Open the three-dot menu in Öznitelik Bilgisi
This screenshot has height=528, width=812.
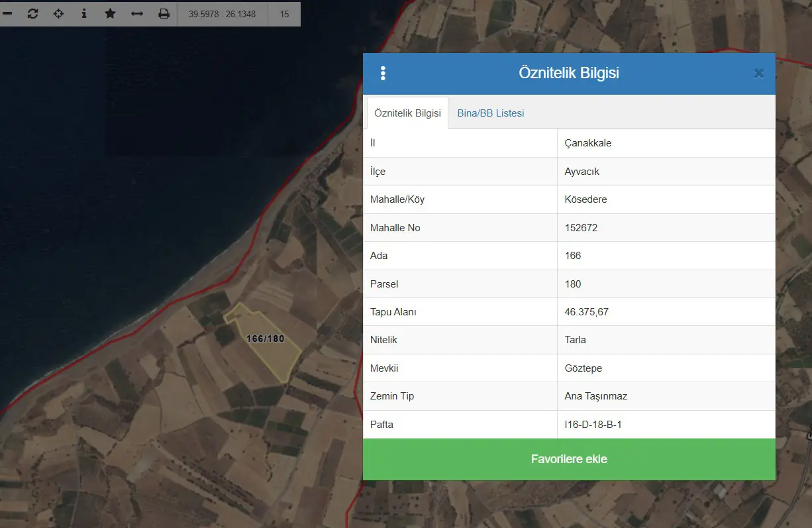point(383,74)
